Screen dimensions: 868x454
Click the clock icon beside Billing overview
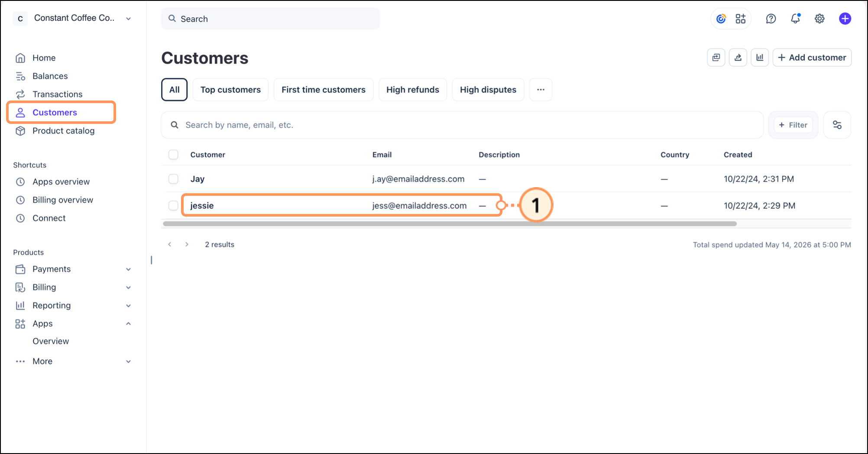(x=20, y=200)
